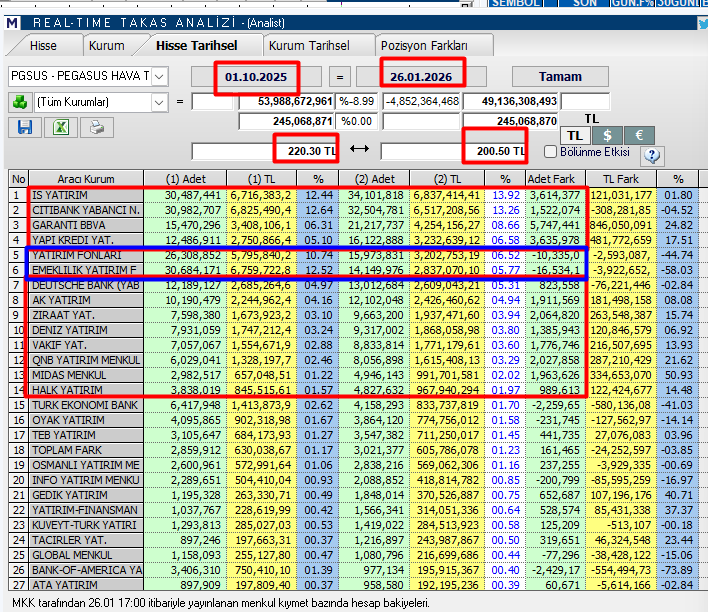Screen dimensions: 708x612
Task: Click the 200.50 TL price field
Action: 453,151
